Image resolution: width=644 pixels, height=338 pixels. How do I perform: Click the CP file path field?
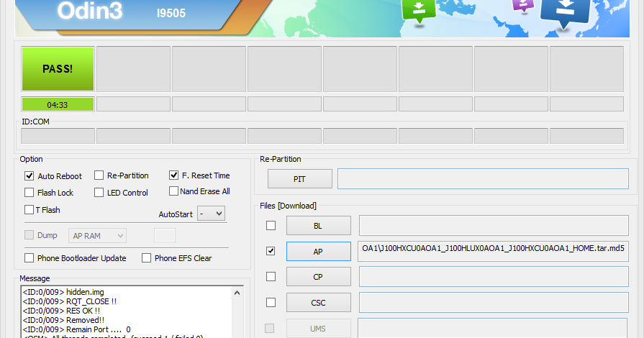click(x=494, y=276)
